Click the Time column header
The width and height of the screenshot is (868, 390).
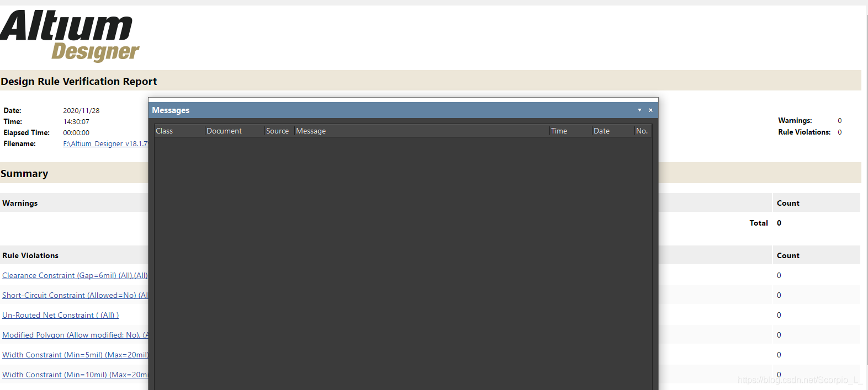[570, 131]
